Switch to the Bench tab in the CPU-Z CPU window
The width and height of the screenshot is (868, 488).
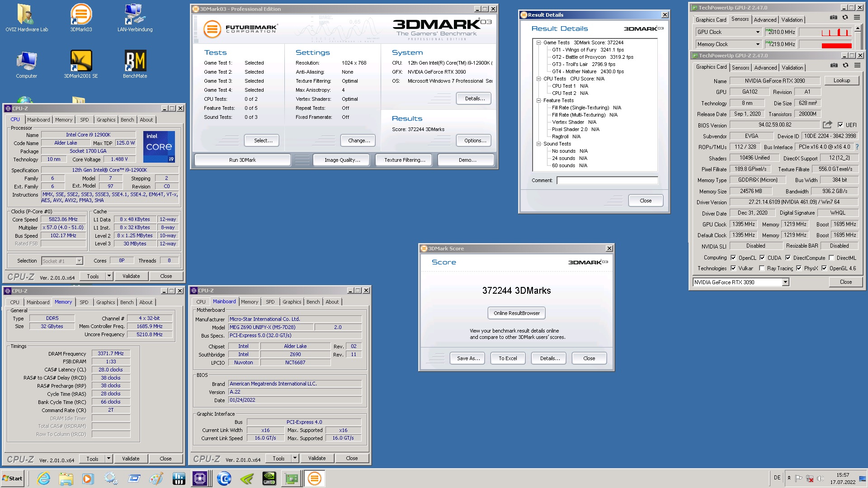point(127,120)
